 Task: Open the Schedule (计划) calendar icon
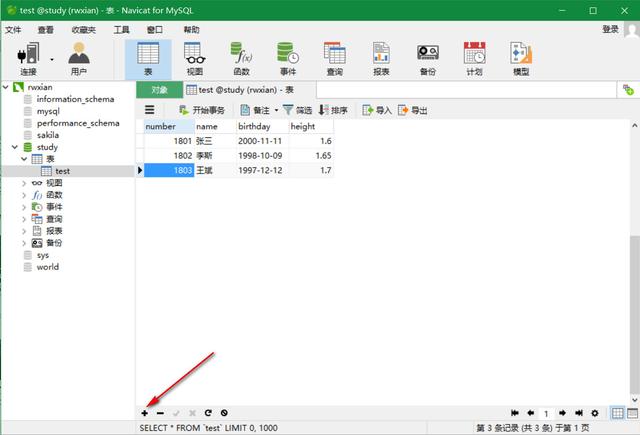474,59
